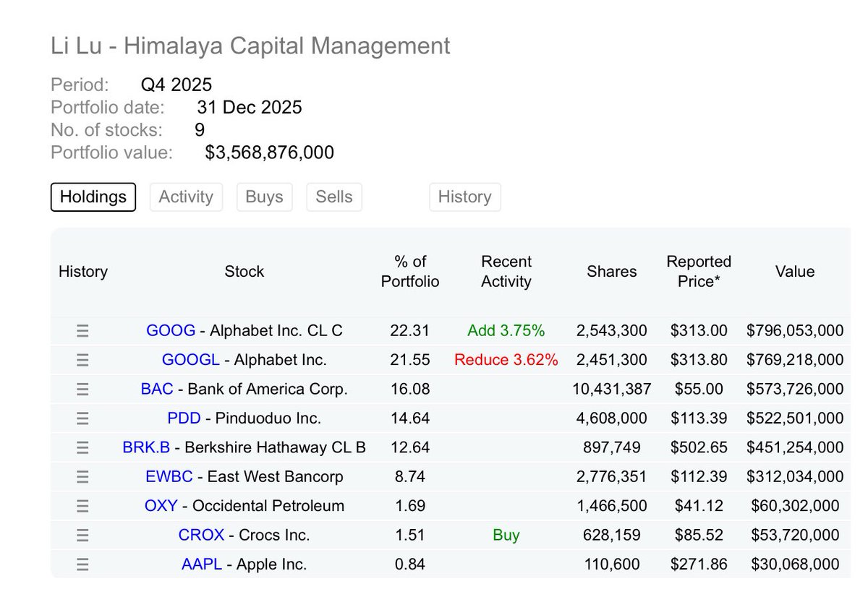Click the 'Reduce 3.62%' activity text
This screenshot has height=610, width=868.
[x=506, y=360]
